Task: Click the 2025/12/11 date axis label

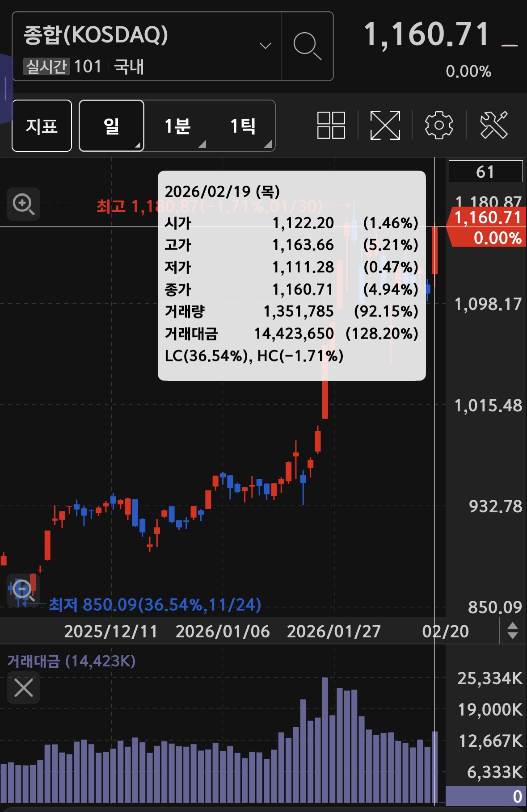Action: pos(110,631)
